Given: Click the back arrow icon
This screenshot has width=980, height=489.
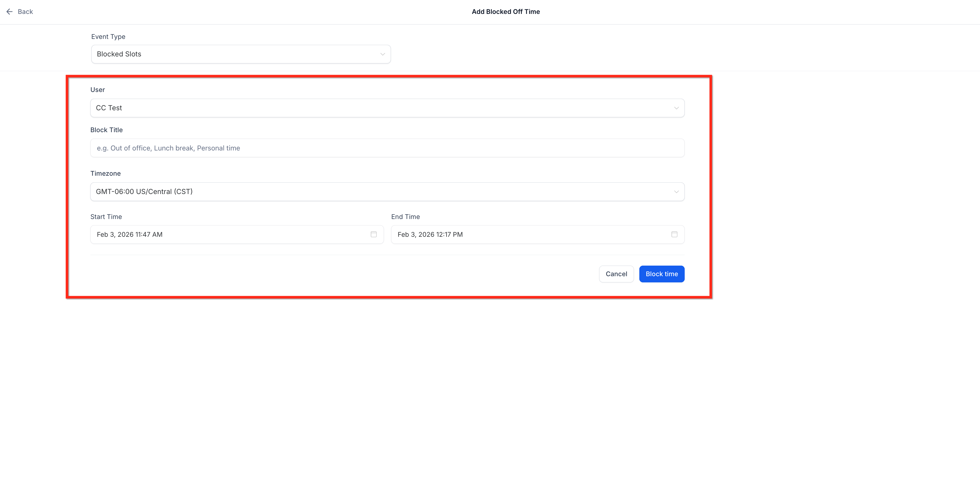Looking at the screenshot, I should point(10,12).
